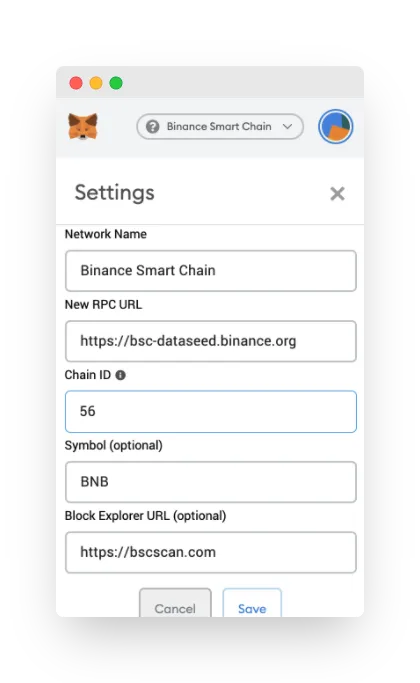
Task: Save the network settings
Action: pyautogui.click(x=252, y=603)
